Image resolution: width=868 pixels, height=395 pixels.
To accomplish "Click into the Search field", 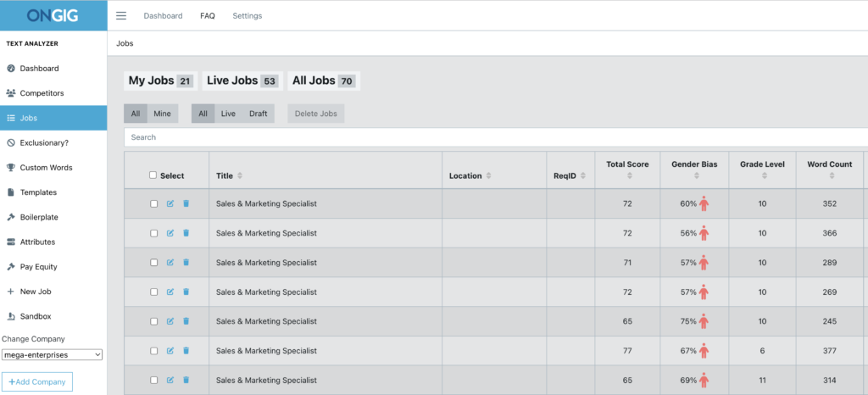I will (495, 137).
